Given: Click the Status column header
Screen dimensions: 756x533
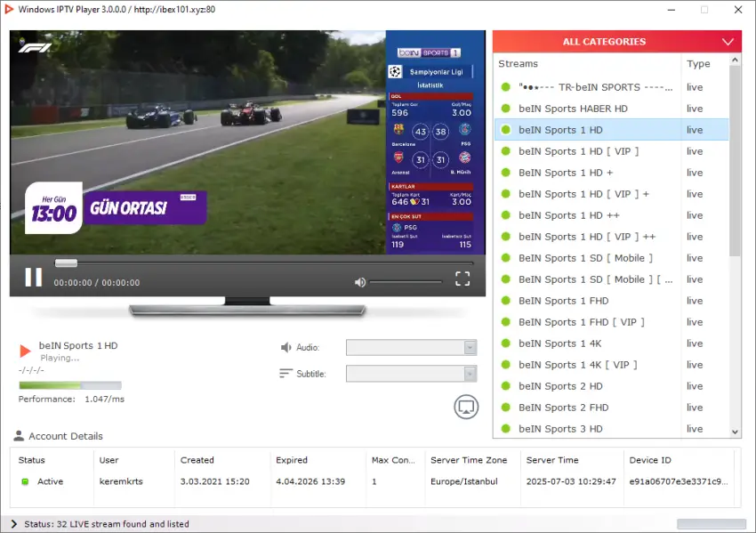Looking at the screenshot, I should [x=32, y=460].
